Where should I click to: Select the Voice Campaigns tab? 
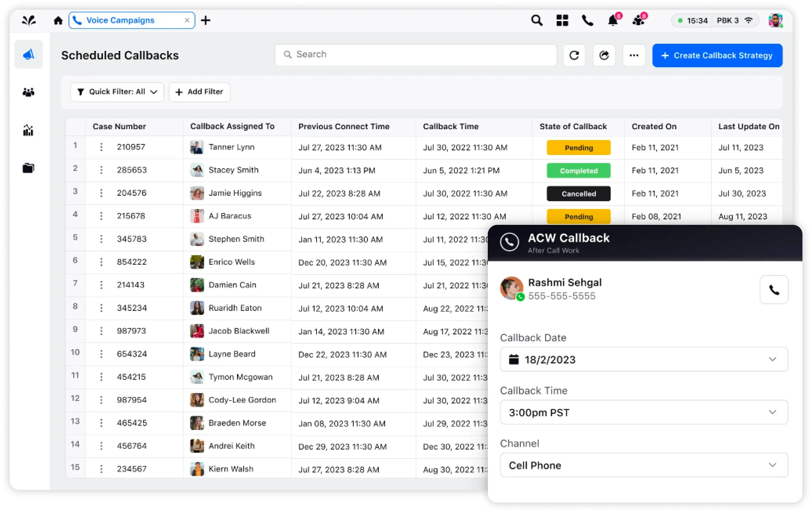pos(132,20)
